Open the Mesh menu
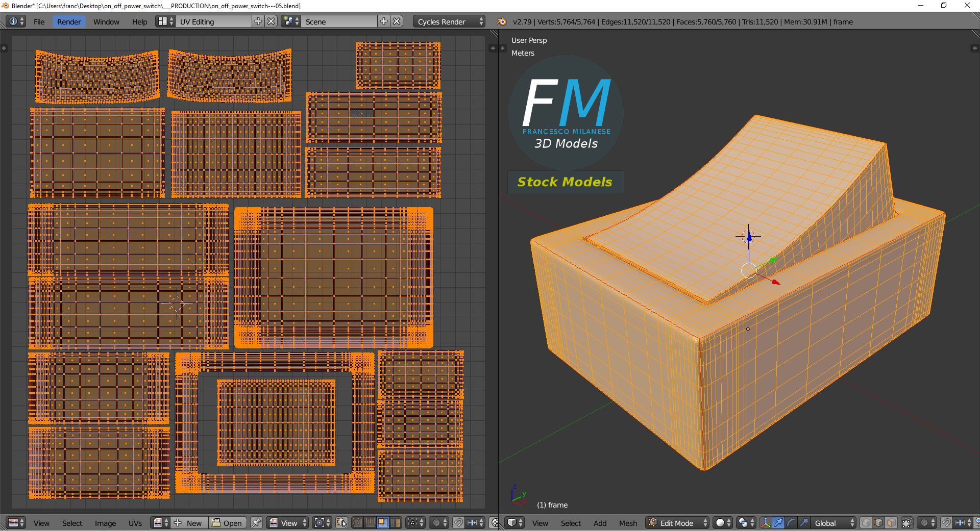 click(628, 523)
